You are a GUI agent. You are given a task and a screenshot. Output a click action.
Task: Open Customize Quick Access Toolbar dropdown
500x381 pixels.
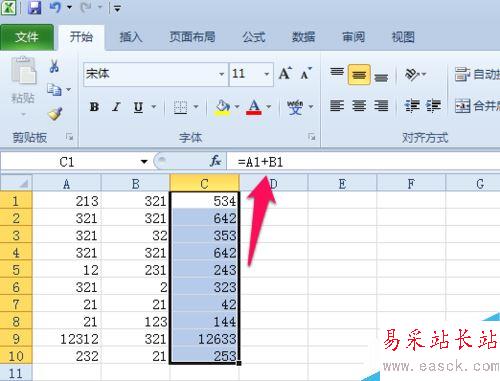(117, 8)
